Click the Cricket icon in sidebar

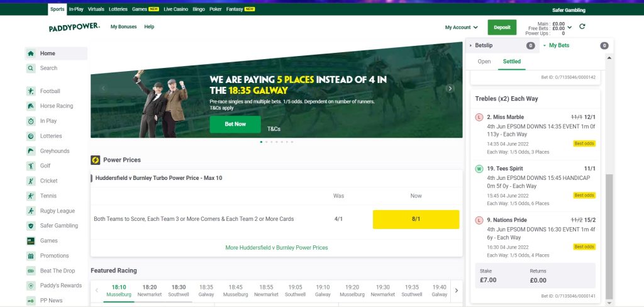click(x=31, y=181)
